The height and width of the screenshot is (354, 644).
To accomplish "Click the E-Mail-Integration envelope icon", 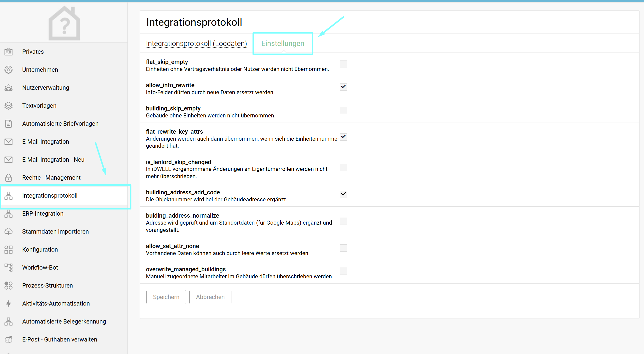I will [8, 142].
